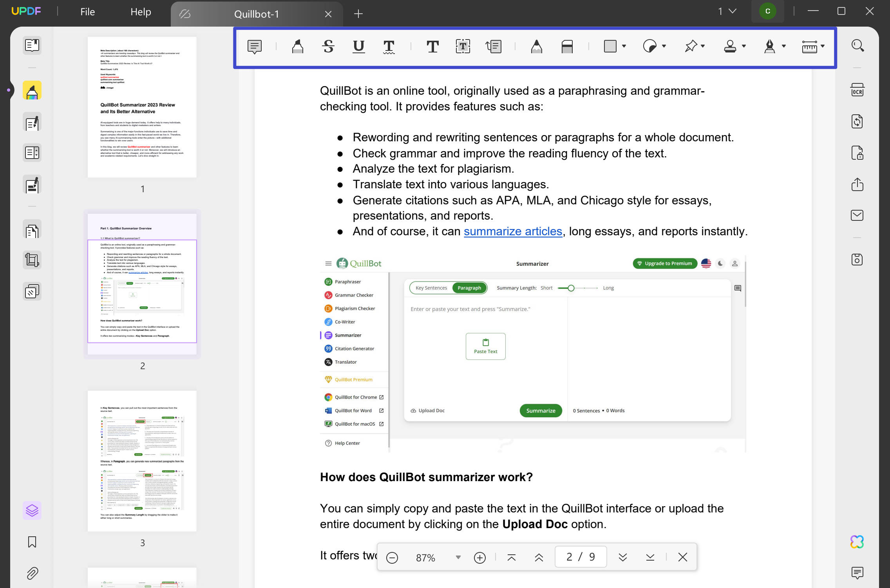Run OCR from the right sidebar

click(x=857, y=89)
